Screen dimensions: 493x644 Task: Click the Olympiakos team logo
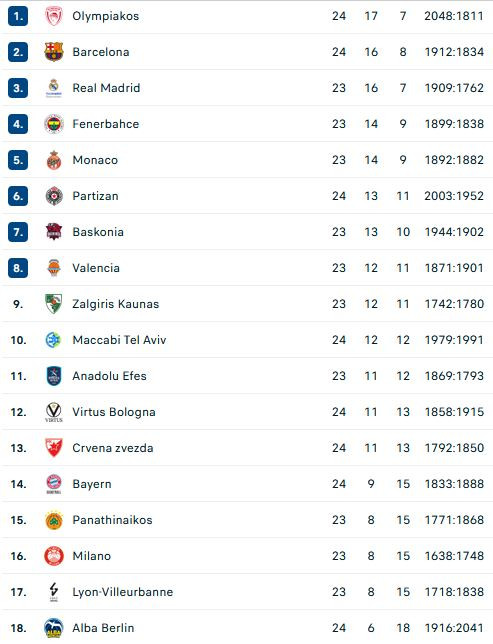pyautogui.click(x=54, y=16)
